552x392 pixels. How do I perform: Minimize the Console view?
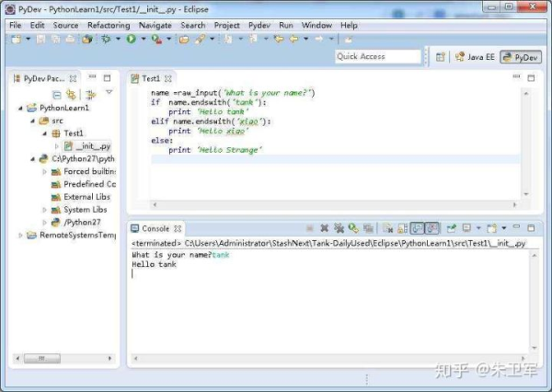(x=516, y=226)
